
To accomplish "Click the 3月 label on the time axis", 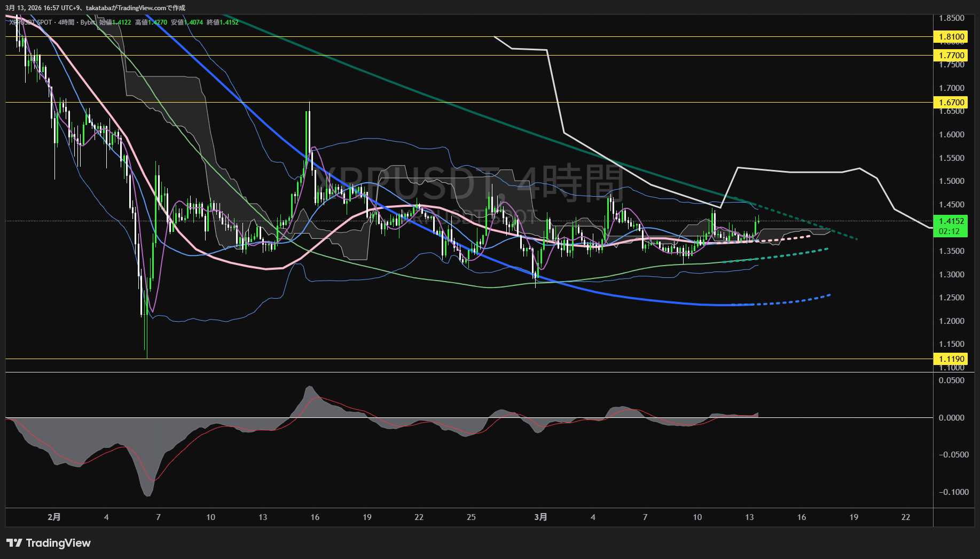I will pos(540,517).
